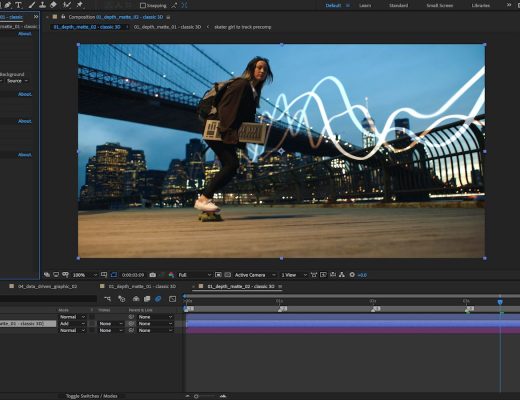The image size is (520, 400).
Task: Click the blue current-time indicator in timeline
Action: click(500, 302)
